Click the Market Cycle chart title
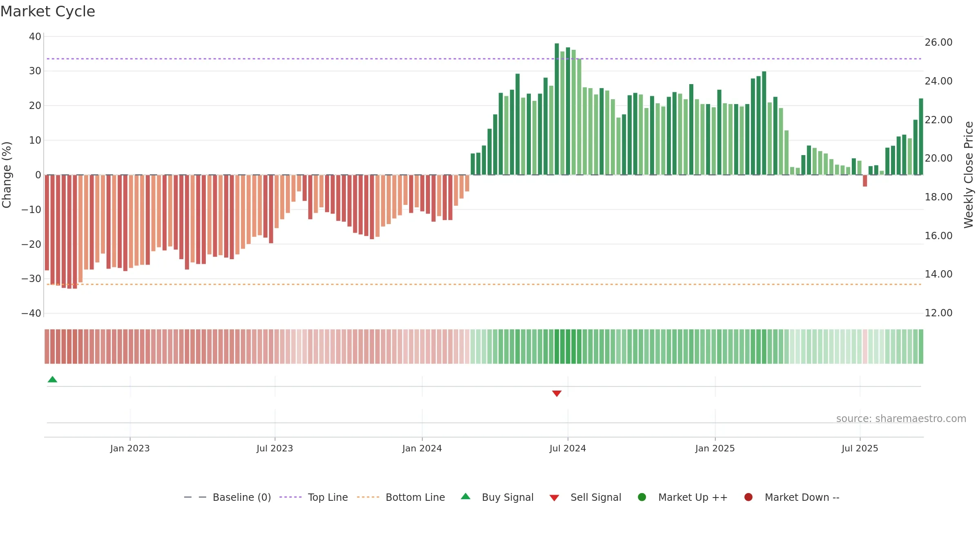Viewport: 980px width, 551px height. pos(48,11)
